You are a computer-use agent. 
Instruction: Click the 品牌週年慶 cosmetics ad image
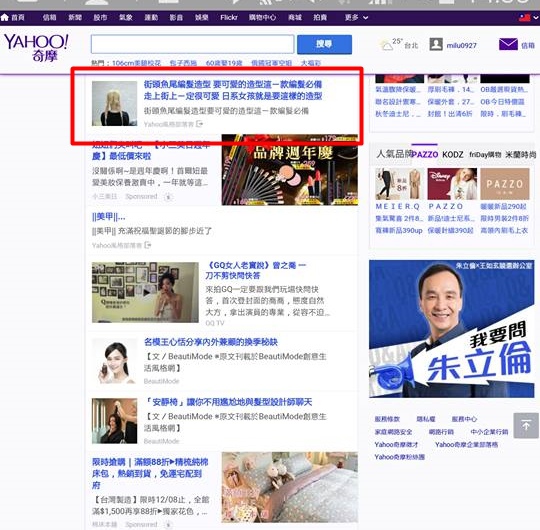(x=290, y=170)
